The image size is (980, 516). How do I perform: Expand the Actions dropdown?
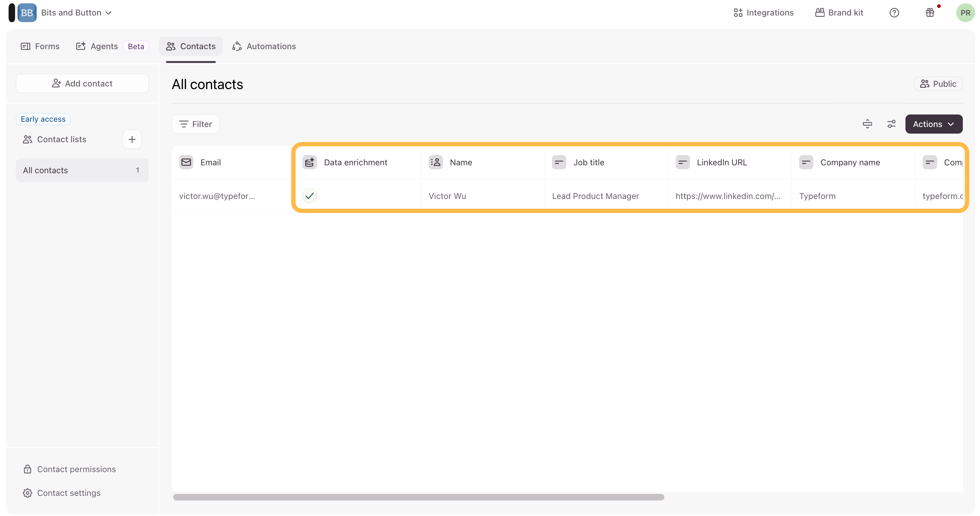[x=933, y=124]
